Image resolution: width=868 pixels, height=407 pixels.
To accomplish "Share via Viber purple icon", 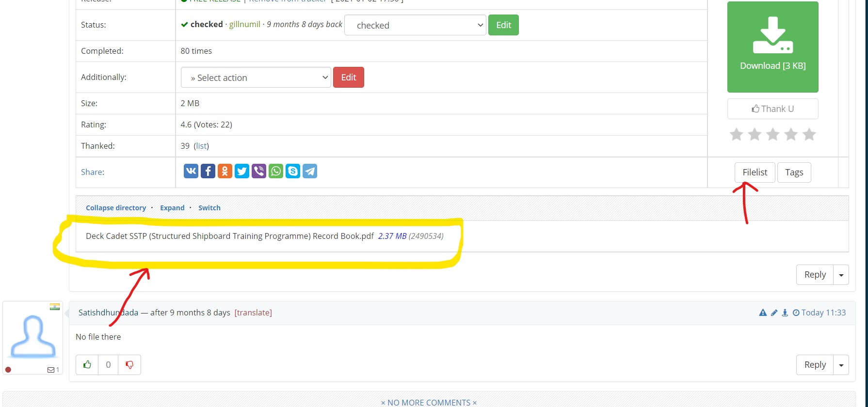I will 259,171.
